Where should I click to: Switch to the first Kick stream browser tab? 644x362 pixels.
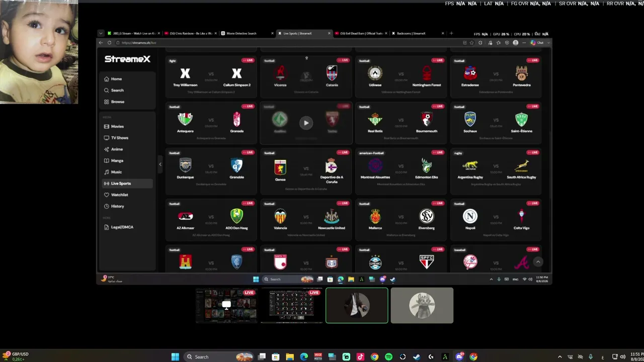(x=134, y=34)
